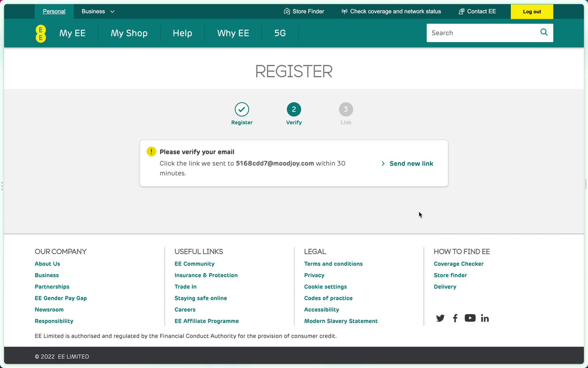Viewport: 588px width, 368px height.
Task: Open Terms and conditions link
Action: [x=333, y=264]
